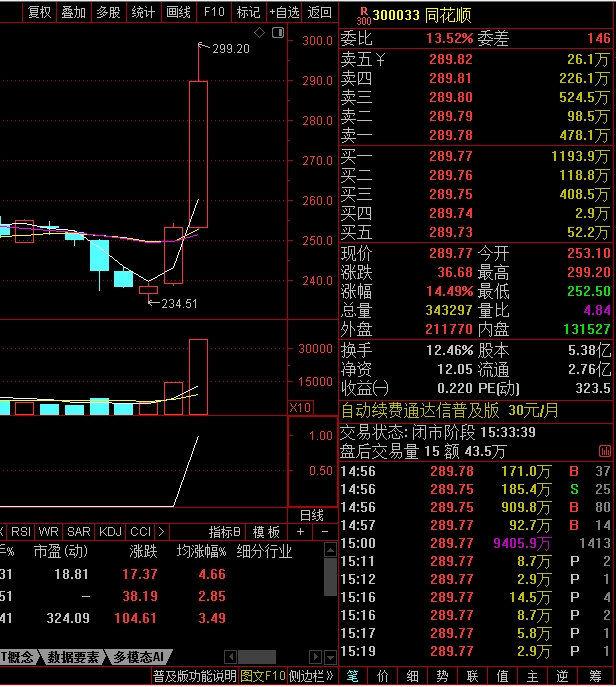616x687 pixels.
Task: Sort by the 市盈(动) column header
Action: [60, 551]
